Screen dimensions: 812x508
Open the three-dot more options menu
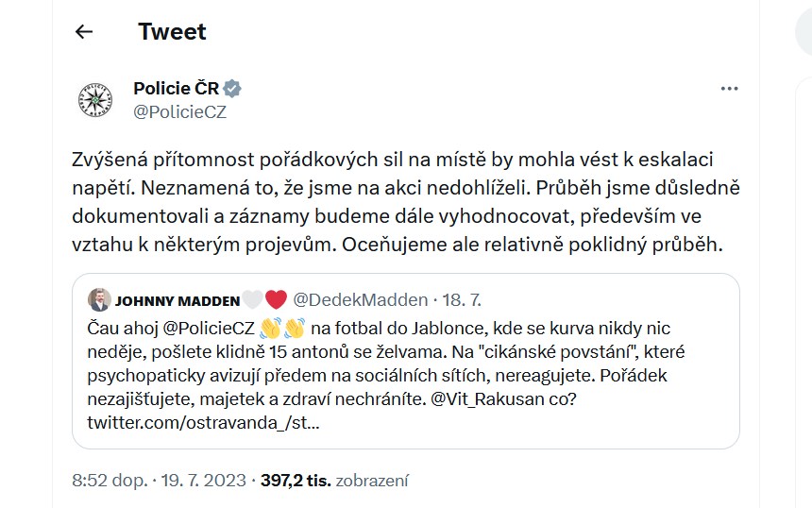[x=729, y=89]
